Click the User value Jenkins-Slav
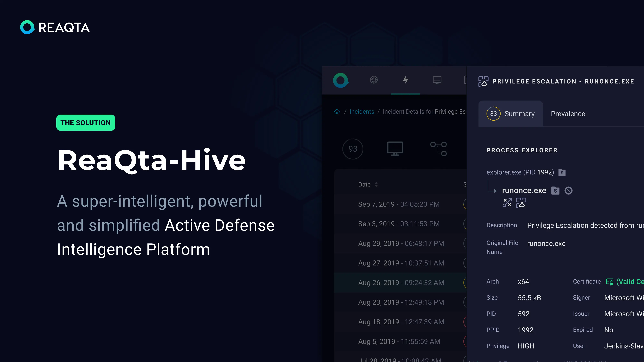The image size is (644, 362). coord(624,346)
